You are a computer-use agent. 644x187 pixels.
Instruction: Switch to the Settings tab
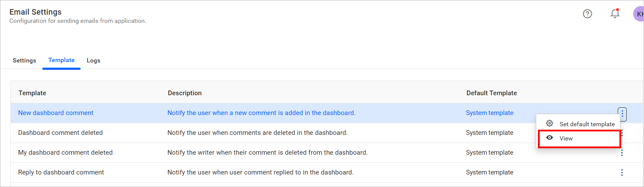(x=24, y=60)
